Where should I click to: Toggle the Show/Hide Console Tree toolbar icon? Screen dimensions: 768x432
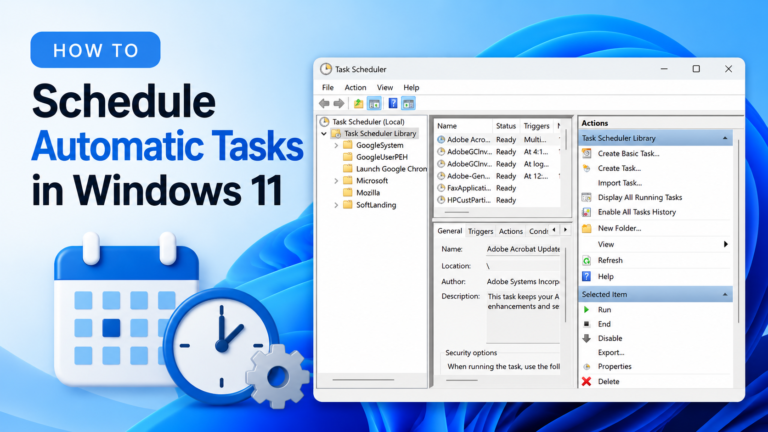(374, 103)
